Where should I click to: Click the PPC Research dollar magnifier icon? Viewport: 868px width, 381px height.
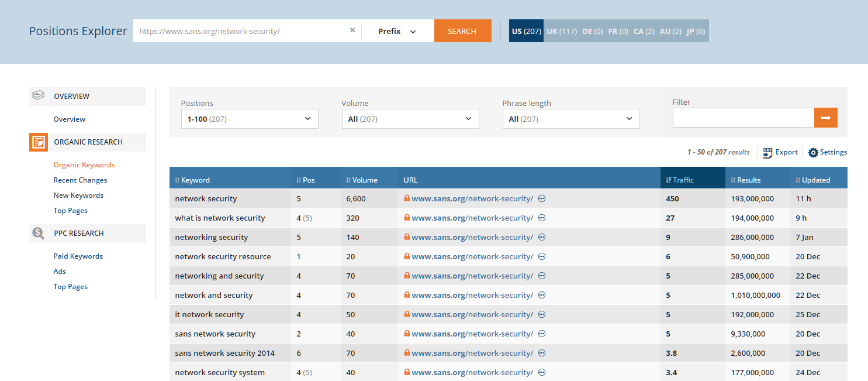coord(39,234)
